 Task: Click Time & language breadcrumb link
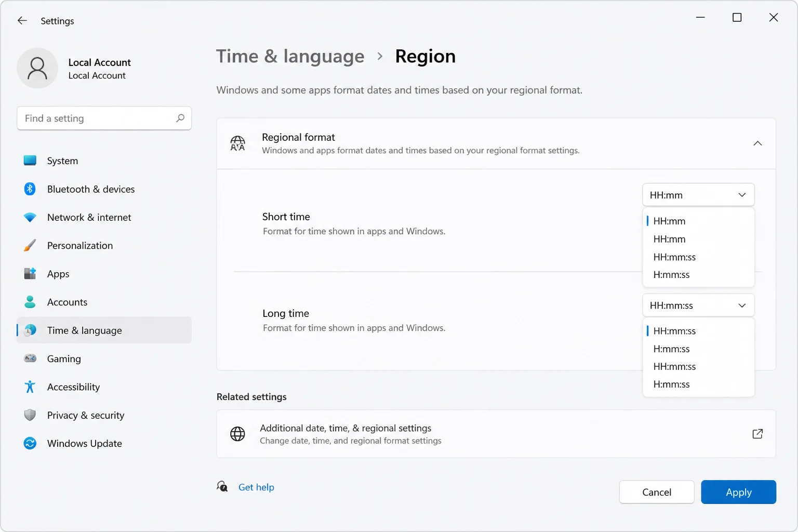coord(290,56)
